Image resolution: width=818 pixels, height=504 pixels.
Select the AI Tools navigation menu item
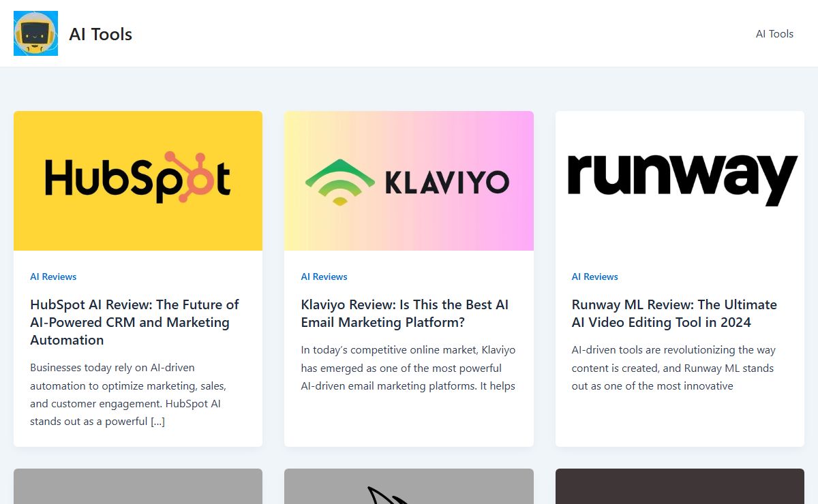pos(774,33)
